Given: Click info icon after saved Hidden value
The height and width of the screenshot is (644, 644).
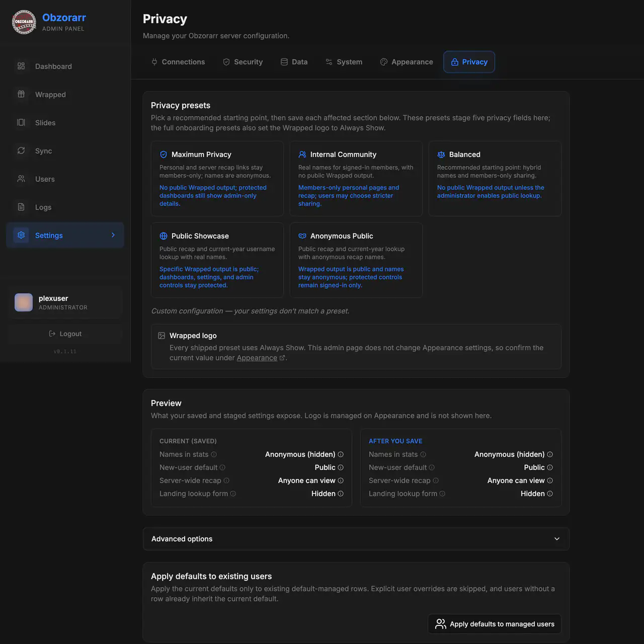Looking at the screenshot, I should click(x=341, y=494).
